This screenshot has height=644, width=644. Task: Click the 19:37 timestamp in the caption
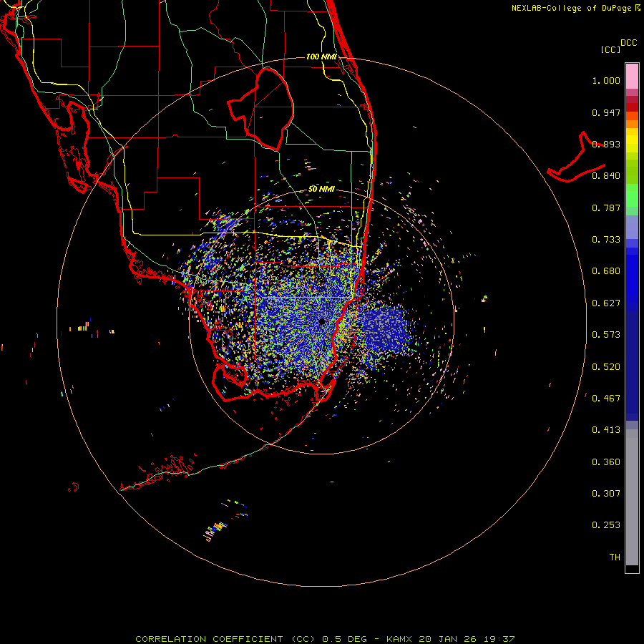(499, 639)
